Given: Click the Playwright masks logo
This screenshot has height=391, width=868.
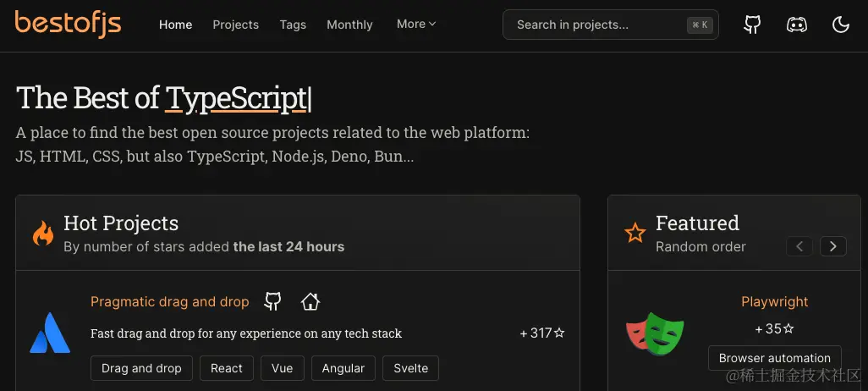Looking at the screenshot, I should click(x=655, y=333).
